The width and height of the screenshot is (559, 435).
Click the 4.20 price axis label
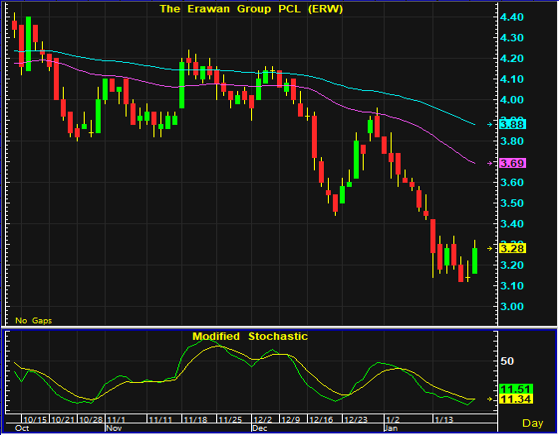(x=512, y=58)
